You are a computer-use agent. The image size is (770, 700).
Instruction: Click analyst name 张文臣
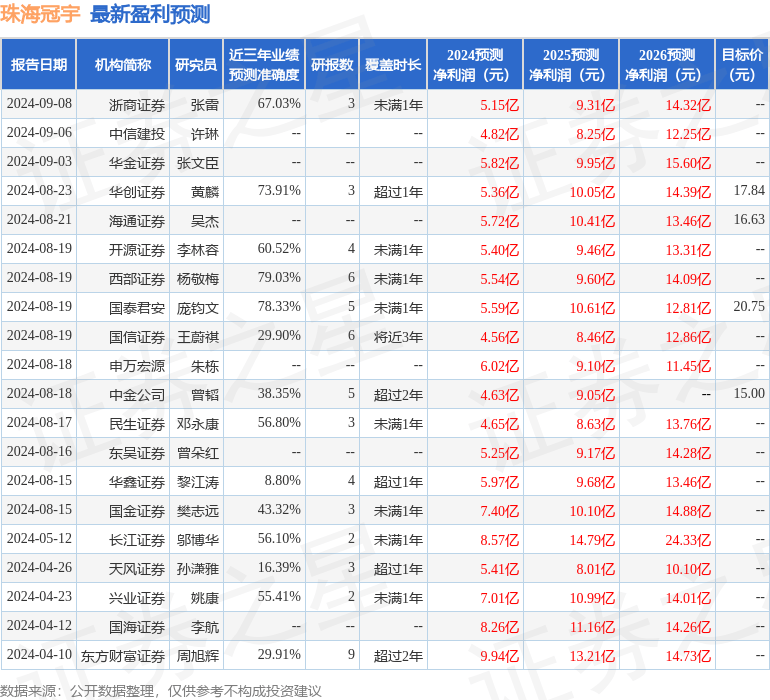click(x=198, y=163)
